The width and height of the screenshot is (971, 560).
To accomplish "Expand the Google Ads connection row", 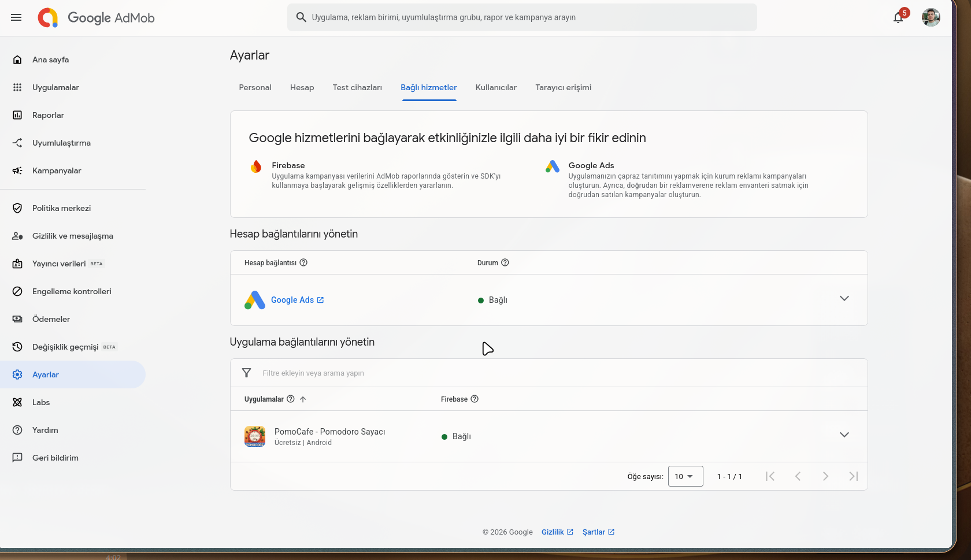I will click(x=844, y=299).
